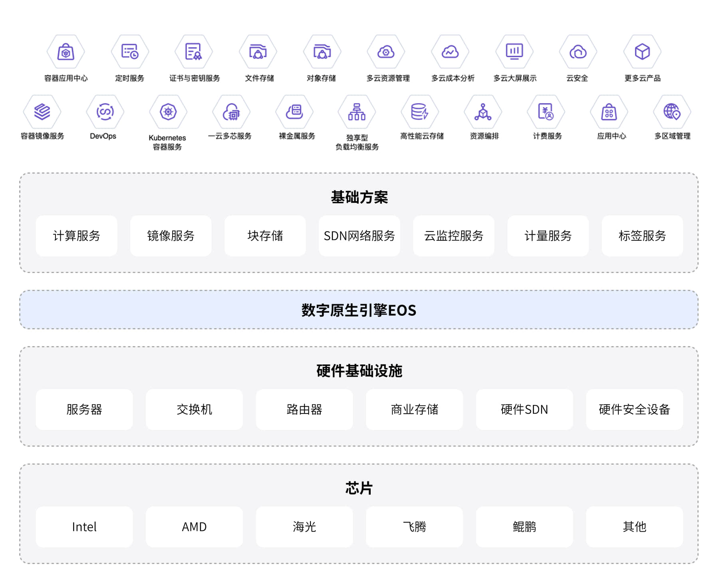Click the 容器应用中心 text label
This screenshot has height=588, width=719.
click(66, 78)
